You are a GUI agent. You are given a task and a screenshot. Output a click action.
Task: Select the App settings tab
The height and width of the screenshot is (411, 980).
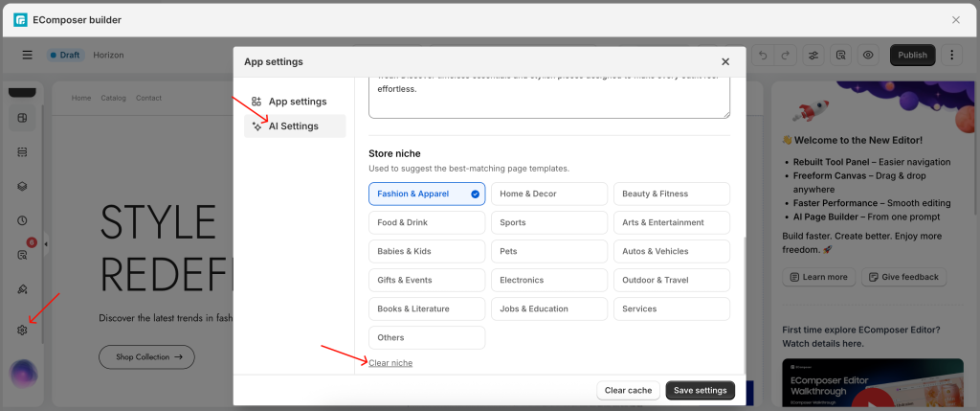pyautogui.click(x=295, y=102)
